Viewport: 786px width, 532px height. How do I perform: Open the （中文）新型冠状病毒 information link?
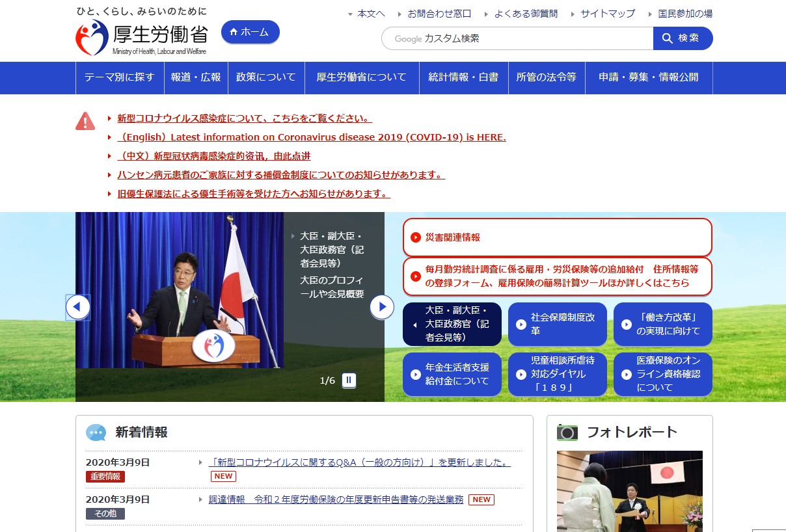coord(214,156)
